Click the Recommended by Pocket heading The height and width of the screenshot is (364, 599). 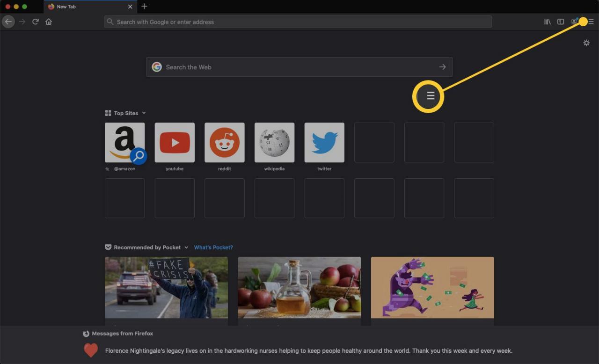pos(147,248)
